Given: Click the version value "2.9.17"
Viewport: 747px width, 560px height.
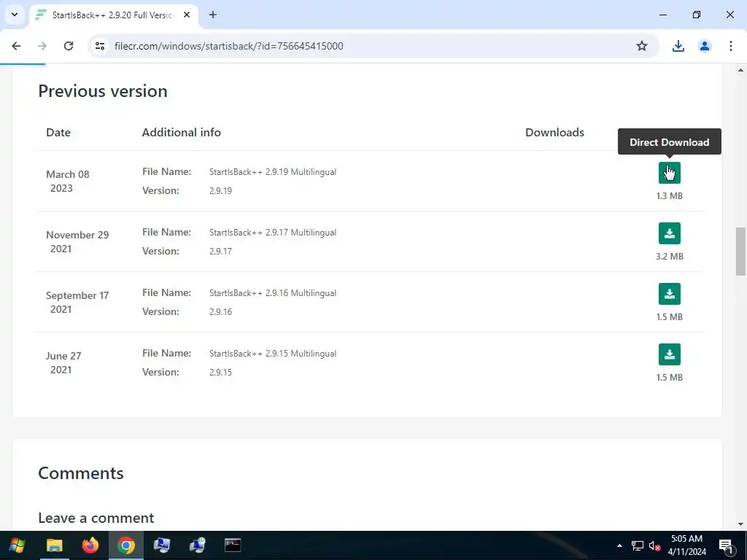Looking at the screenshot, I should coord(220,251).
